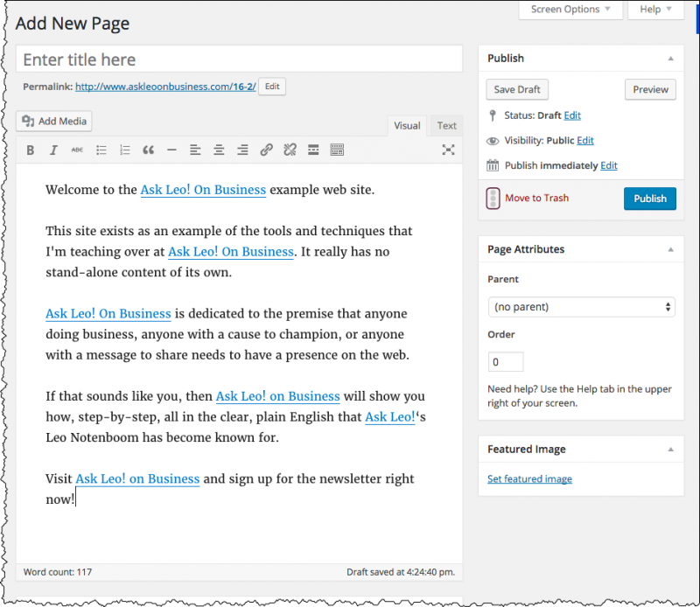Click the permalink Edit button
The image size is (700, 607).
[x=272, y=87]
